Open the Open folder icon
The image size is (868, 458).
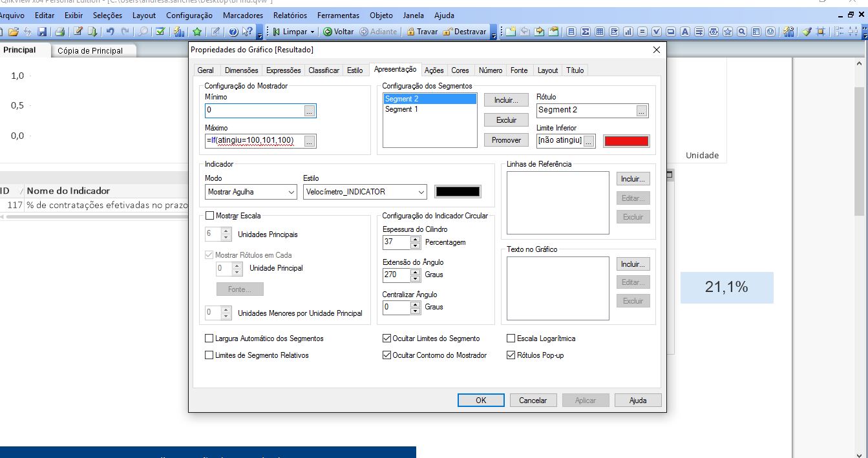click(13, 32)
